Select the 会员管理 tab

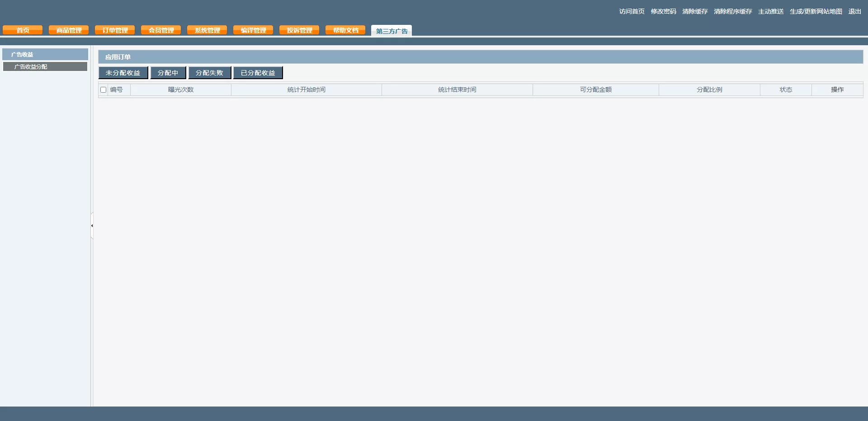pyautogui.click(x=161, y=30)
